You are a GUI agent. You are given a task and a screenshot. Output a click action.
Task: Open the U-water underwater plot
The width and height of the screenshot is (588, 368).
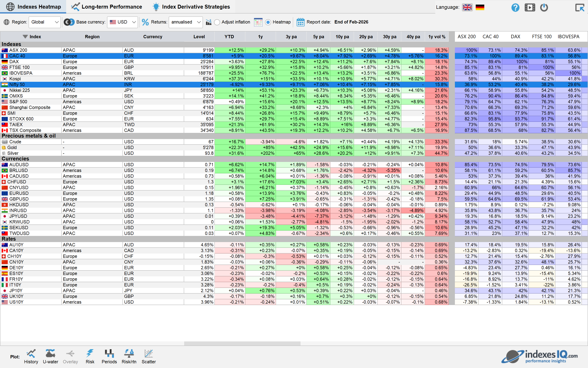51,357
